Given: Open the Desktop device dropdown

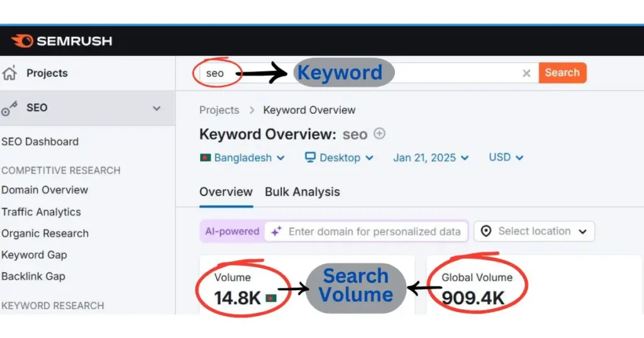Looking at the screenshot, I should click(x=339, y=158).
